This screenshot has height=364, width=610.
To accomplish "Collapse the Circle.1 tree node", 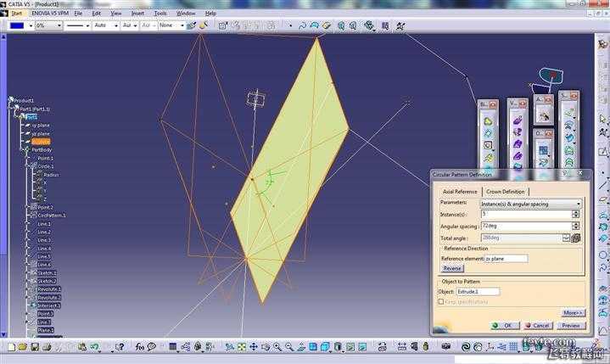I will point(27,166).
